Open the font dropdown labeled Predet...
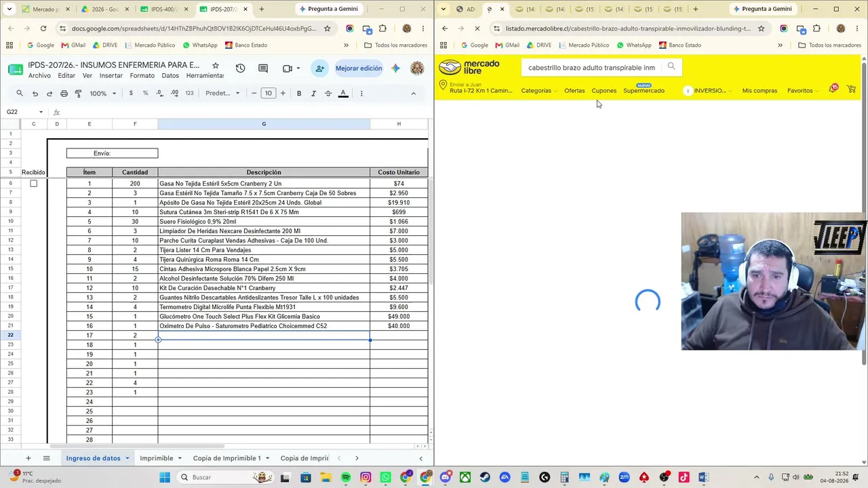868x488 pixels. click(222, 94)
